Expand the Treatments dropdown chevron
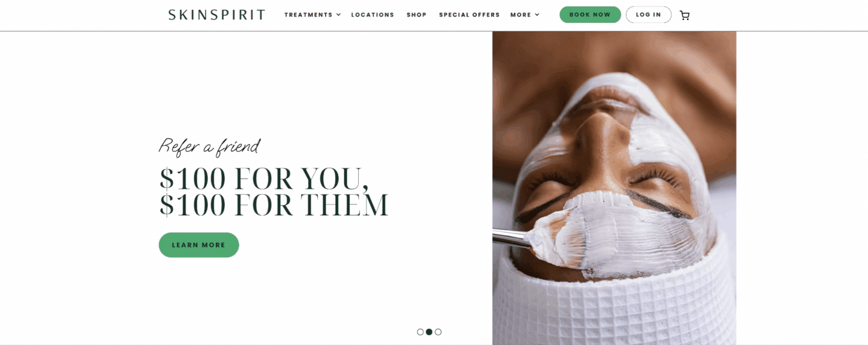This screenshot has height=345, width=868. [339, 14]
